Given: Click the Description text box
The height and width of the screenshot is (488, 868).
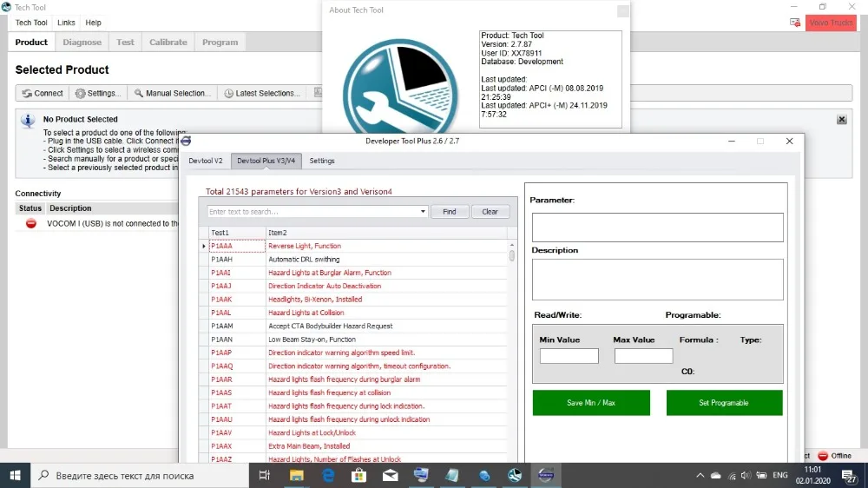Looking at the screenshot, I should (658, 280).
